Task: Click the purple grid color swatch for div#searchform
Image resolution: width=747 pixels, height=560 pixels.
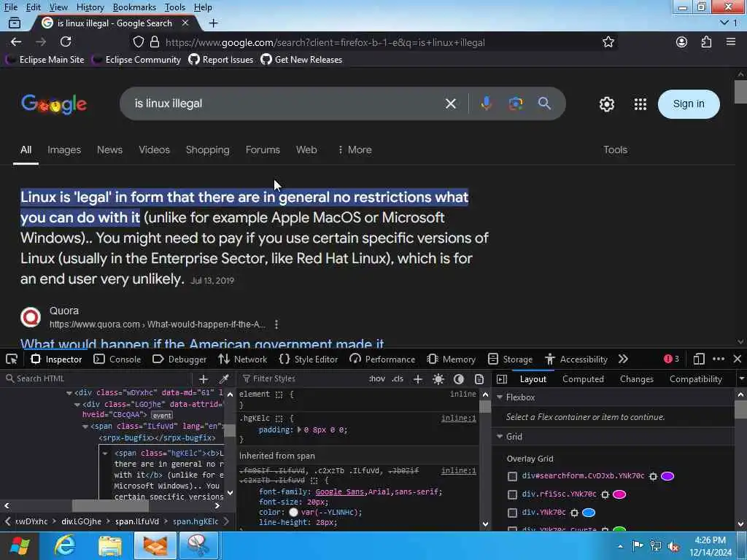Action: coord(667,476)
